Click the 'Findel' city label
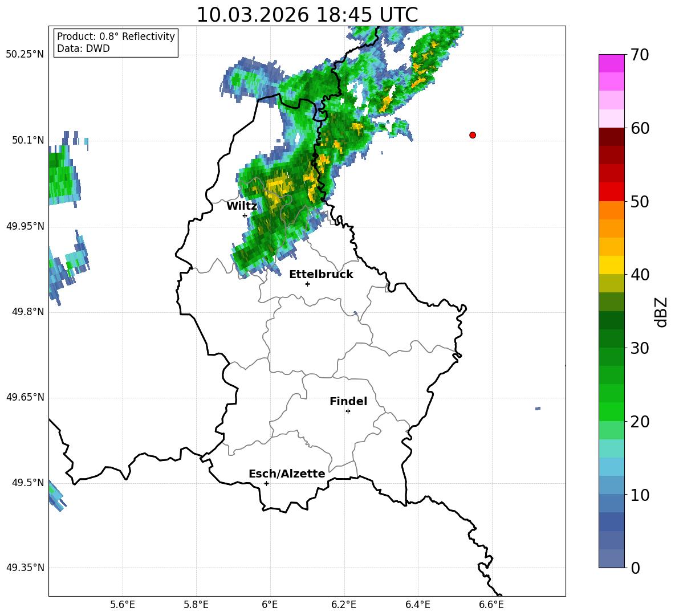This screenshot has width=675, height=616. point(348,402)
